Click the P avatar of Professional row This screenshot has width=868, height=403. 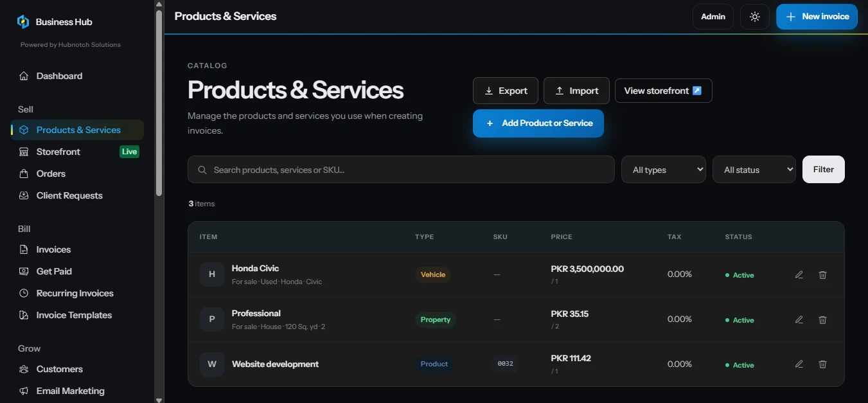click(x=212, y=319)
